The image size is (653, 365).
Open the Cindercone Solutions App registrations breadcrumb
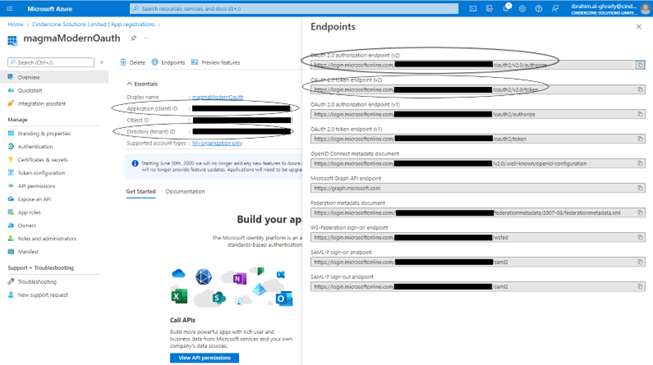tap(93, 24)
